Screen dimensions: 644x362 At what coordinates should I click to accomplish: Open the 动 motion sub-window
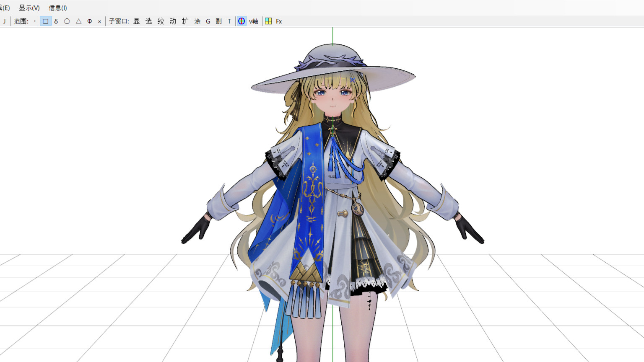click(x=173, y=21)
